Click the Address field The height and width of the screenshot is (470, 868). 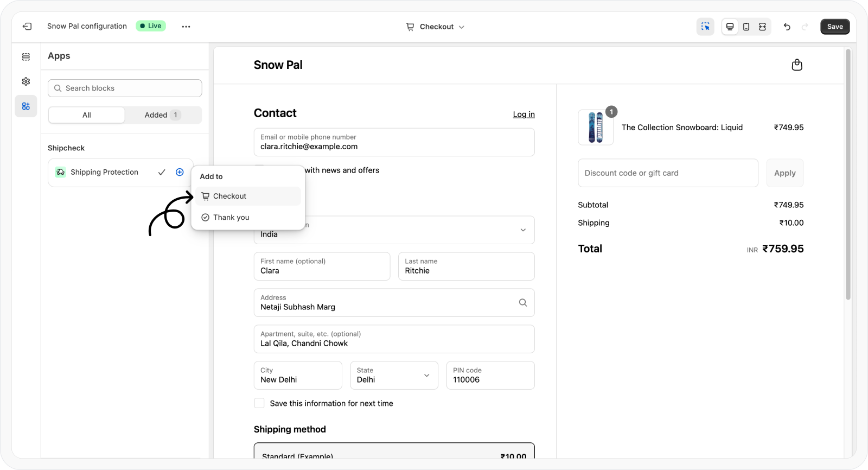point(394,303)
